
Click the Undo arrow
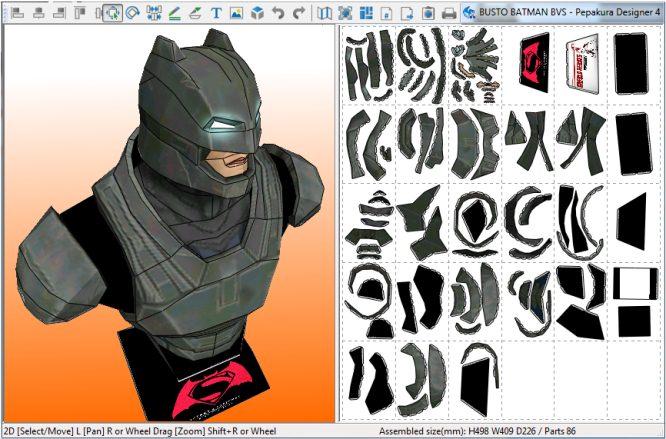(278, 13)
